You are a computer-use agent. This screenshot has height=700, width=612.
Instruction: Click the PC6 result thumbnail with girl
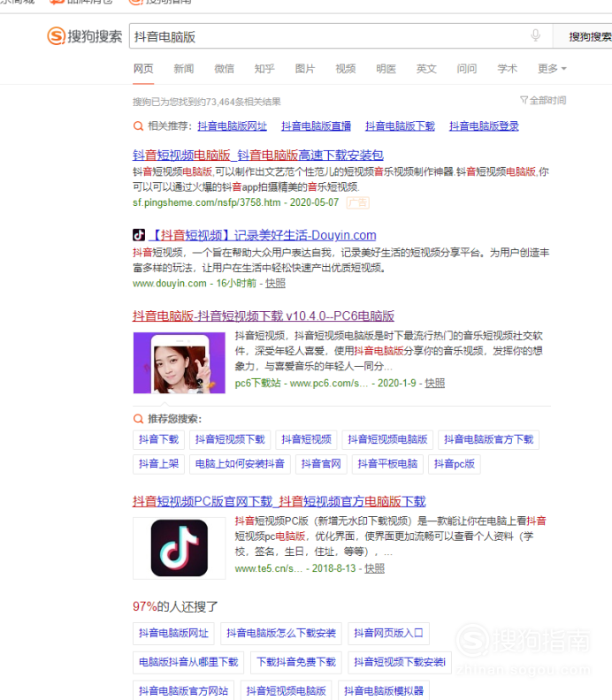pos(180,363)
